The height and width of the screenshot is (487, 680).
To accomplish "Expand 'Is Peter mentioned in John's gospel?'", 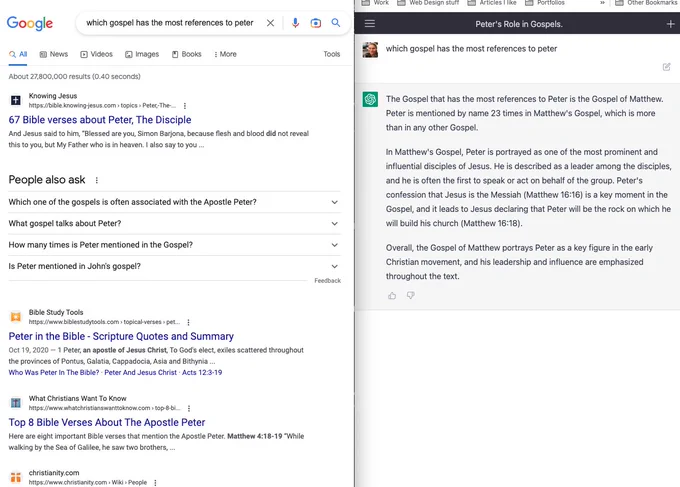I will (x=174, y=266).
